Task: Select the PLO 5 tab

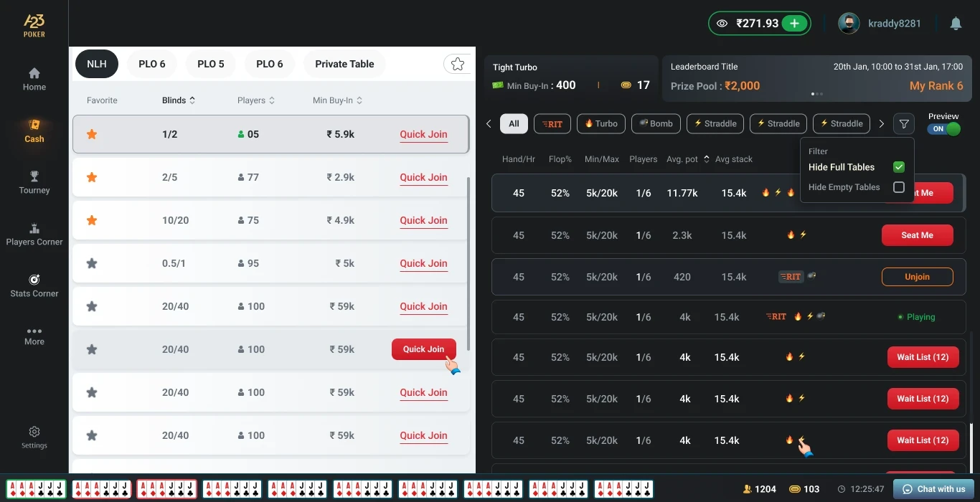Action: [x=211, y=64]
